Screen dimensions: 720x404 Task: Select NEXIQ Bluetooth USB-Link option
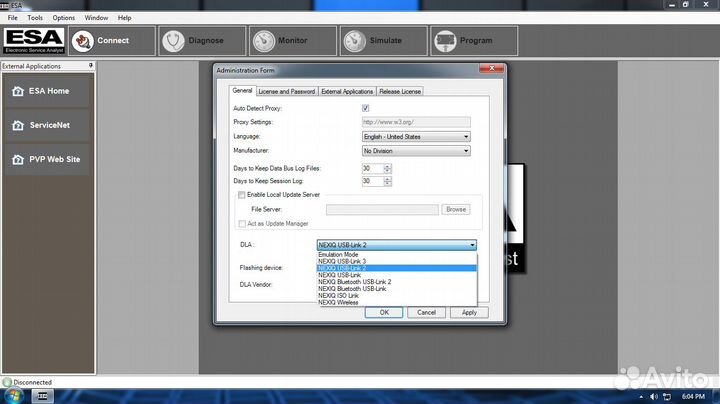397,289
